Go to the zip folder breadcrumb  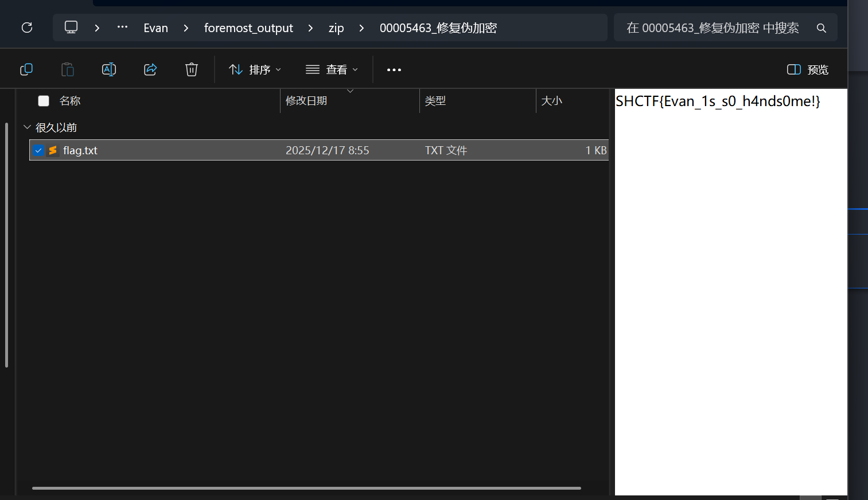pos(336,28)
